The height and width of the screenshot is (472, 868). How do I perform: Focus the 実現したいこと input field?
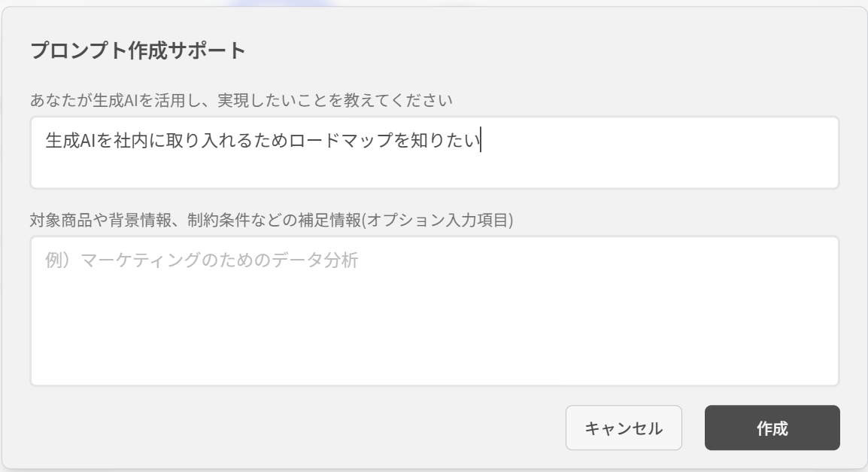[435, 152]
